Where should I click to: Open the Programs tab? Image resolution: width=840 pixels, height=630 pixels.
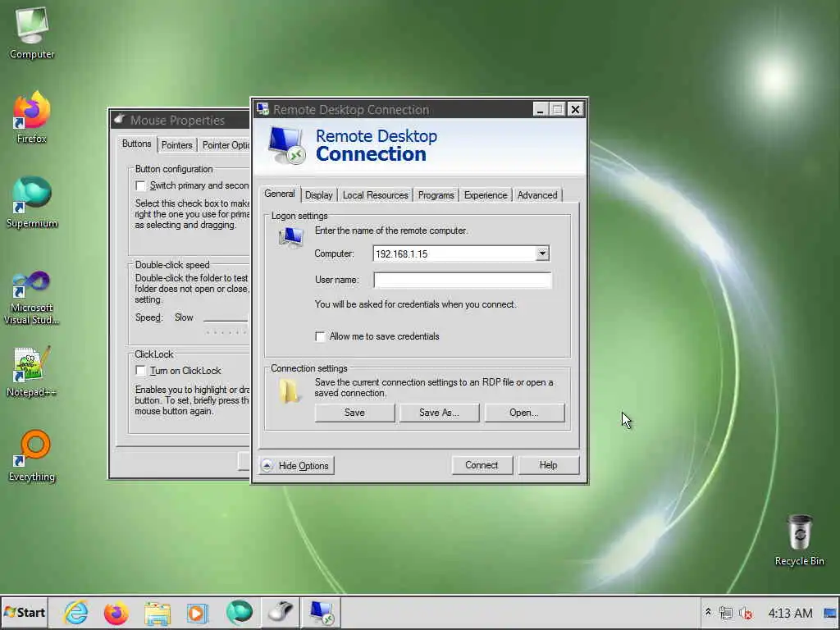click(x=436, y=195)
